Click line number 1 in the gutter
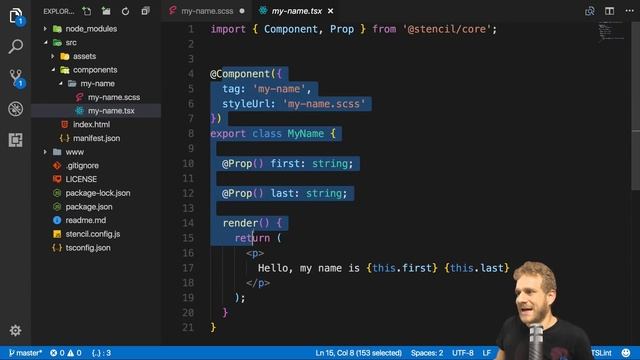 191,29
